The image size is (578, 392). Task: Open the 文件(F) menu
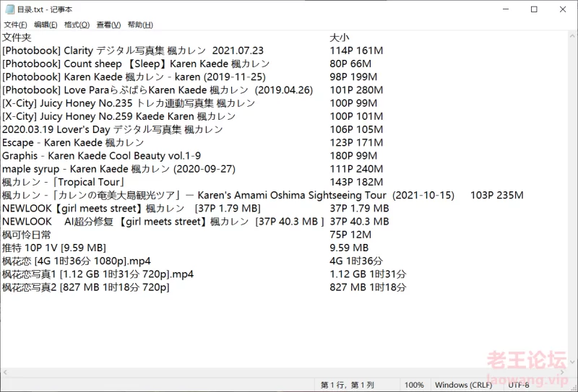(15, 25)
